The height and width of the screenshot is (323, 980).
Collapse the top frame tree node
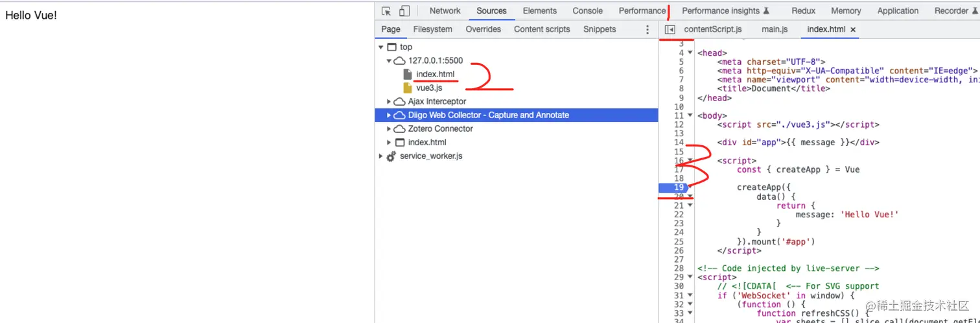pyautogui.click(x=381, y=47)
